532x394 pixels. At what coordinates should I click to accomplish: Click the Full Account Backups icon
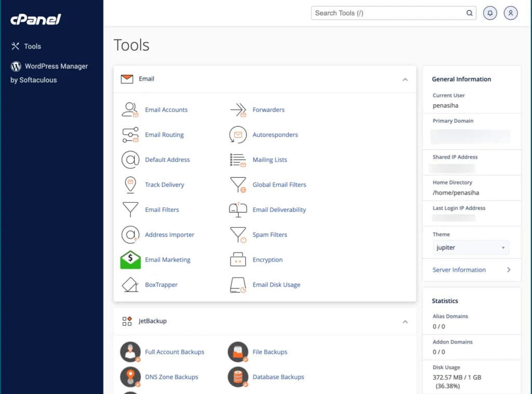coord(130,352)
